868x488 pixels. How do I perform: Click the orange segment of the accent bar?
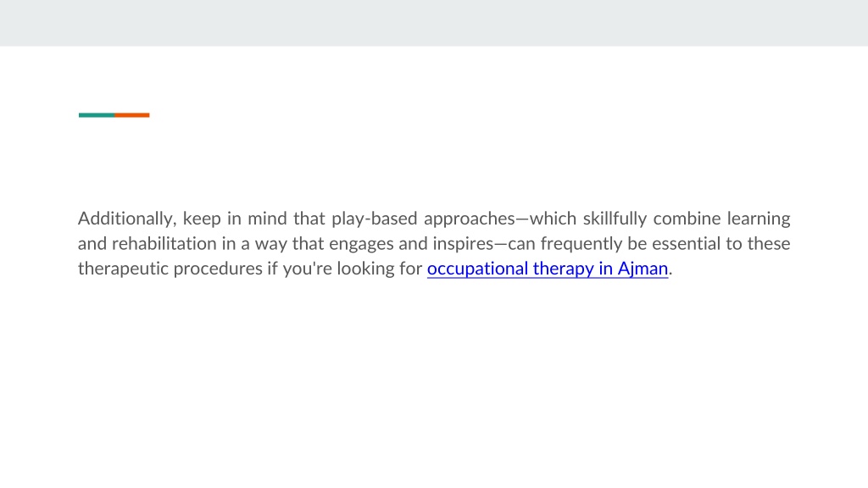click(131, 115)
